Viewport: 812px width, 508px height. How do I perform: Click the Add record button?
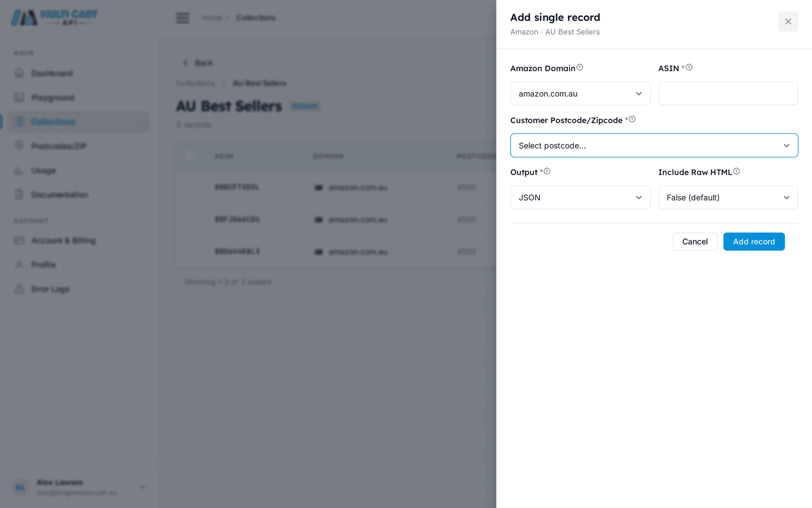pos(754,242)
